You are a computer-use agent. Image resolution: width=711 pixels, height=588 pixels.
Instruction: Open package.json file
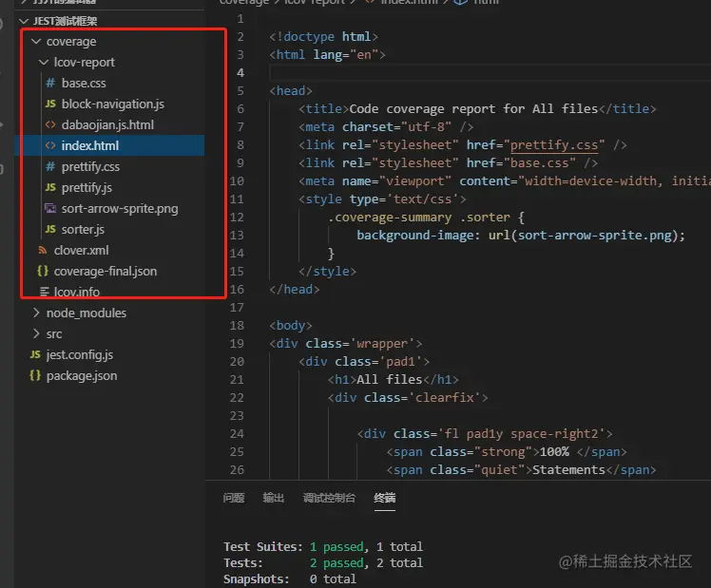(82, 375)
